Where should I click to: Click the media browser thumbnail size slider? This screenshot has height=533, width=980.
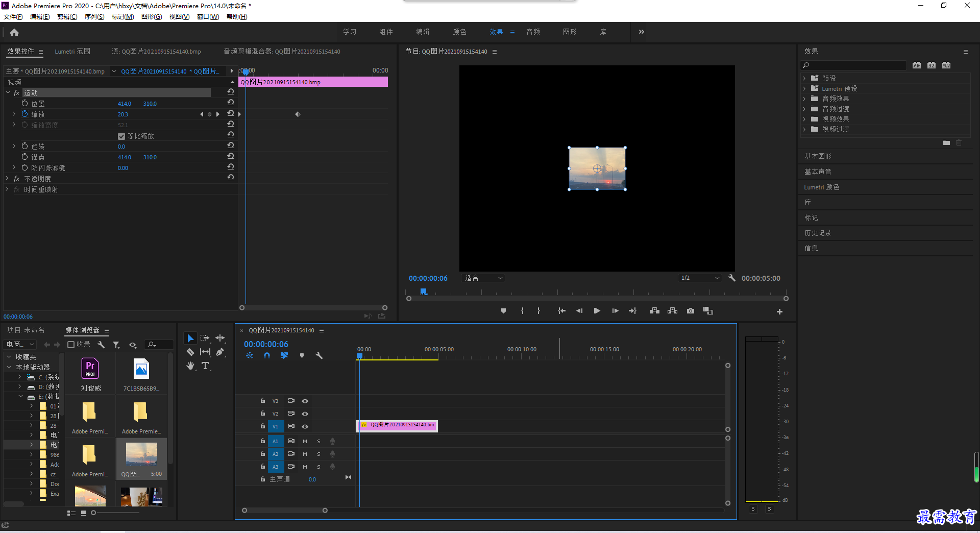[x=93, y=513]
